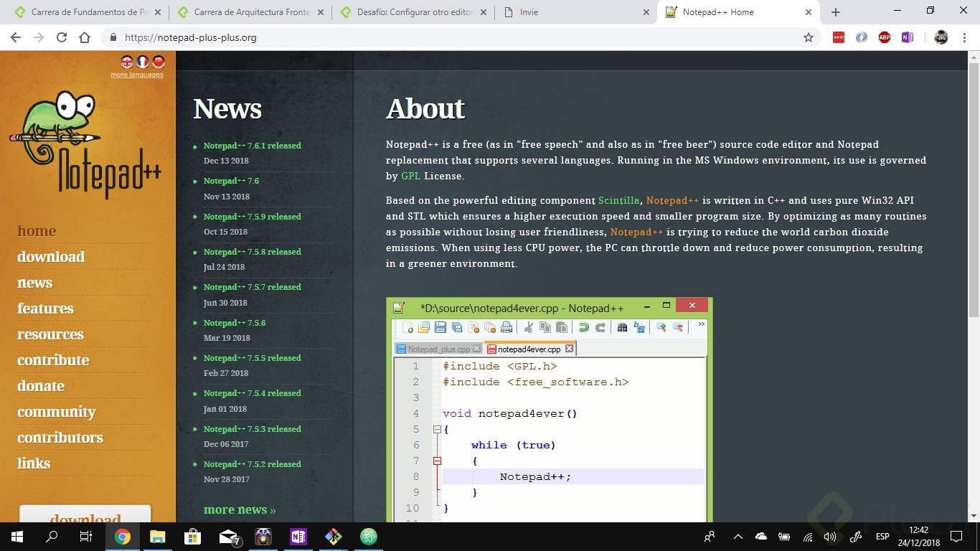Open Windows taskbar search

[52, 537]
